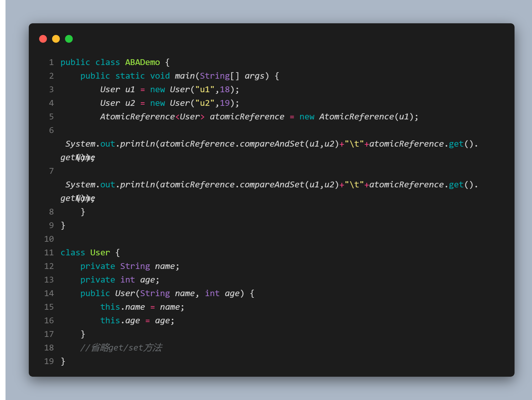Click line number 10

point(49,239)
